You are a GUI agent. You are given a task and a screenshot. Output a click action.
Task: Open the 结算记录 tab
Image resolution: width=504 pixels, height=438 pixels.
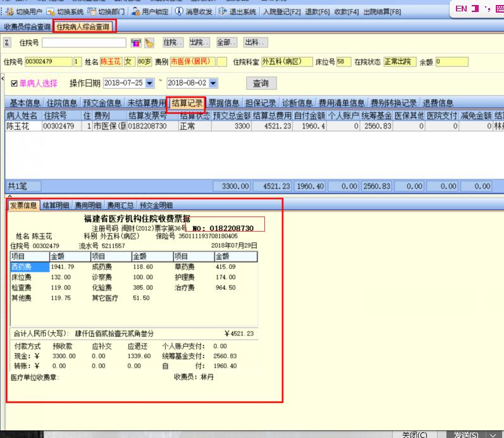click(x=187, y=103)
